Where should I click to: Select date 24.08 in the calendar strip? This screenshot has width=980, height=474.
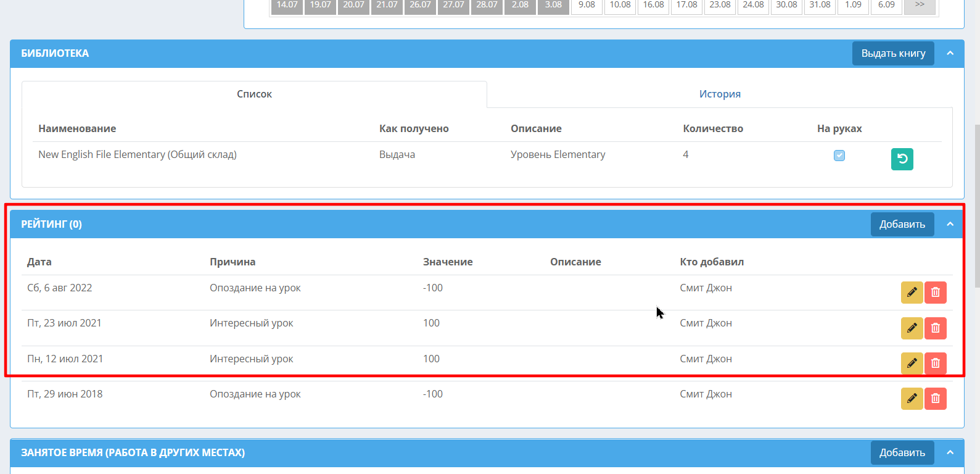click(x=754, y=6)
